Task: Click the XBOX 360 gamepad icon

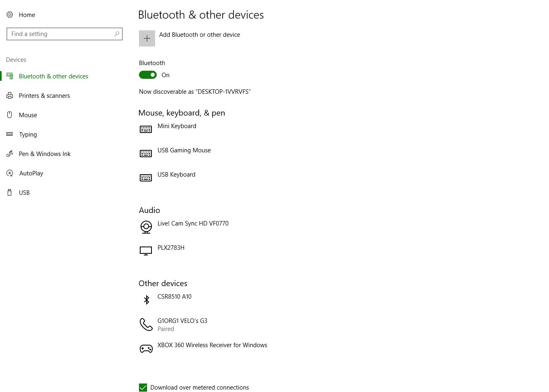Action: [x=146, y=348]
